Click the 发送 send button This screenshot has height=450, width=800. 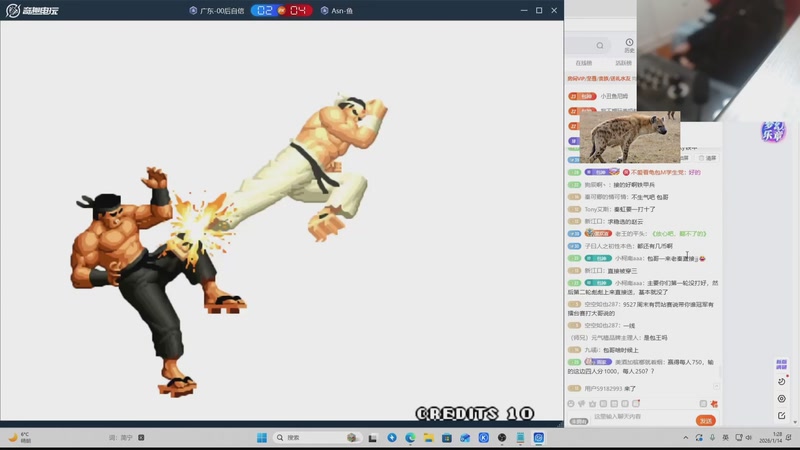pyautogui.click(x=706, y=420)
